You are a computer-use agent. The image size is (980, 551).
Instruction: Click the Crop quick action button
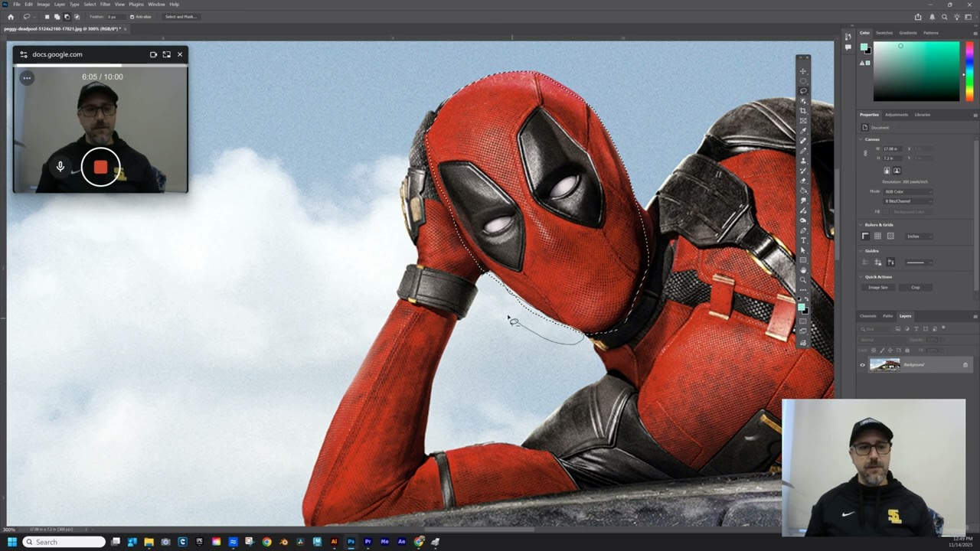(x=915, y=288)
